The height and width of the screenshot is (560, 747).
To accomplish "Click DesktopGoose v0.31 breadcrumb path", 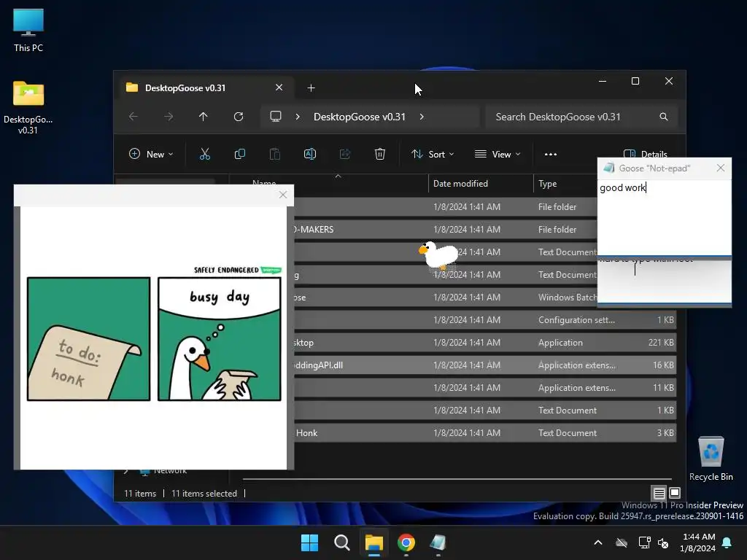I will (x=360, y=117).
